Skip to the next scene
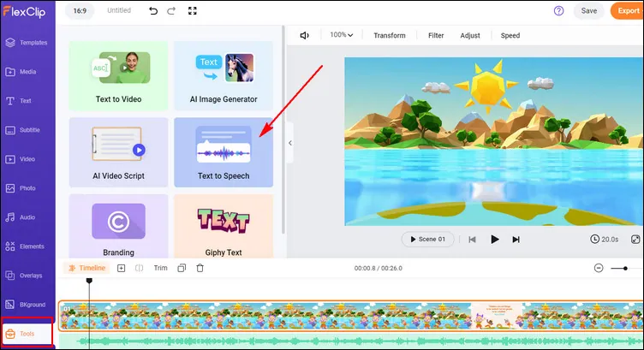 pyautogui.click(x=516, y=240)
